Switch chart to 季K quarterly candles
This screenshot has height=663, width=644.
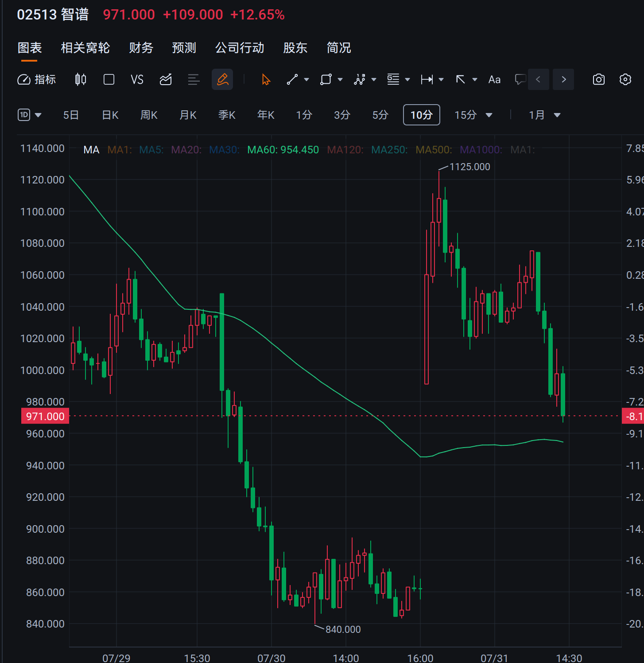pos(227,115)
